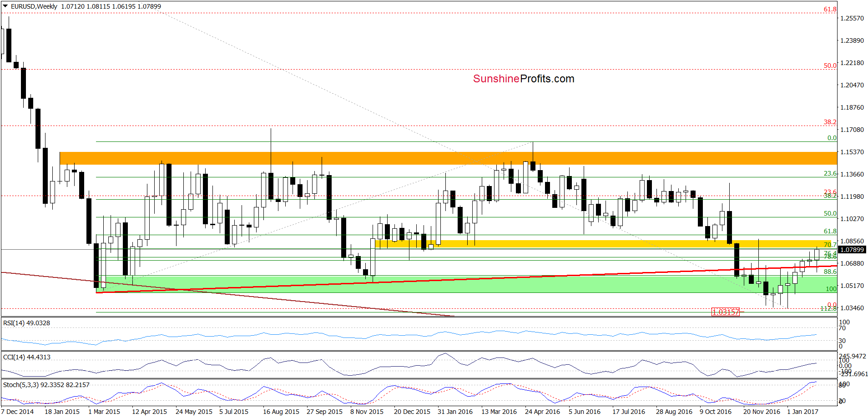Select the CCI(14) 44.4313 indicator label
Screen dimensions: 868x418
[27, 357]
